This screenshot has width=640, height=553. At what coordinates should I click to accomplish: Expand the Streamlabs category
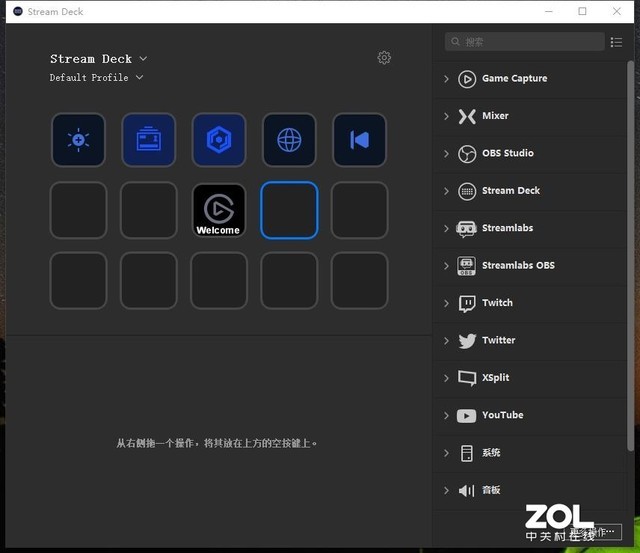pos(446,229)
